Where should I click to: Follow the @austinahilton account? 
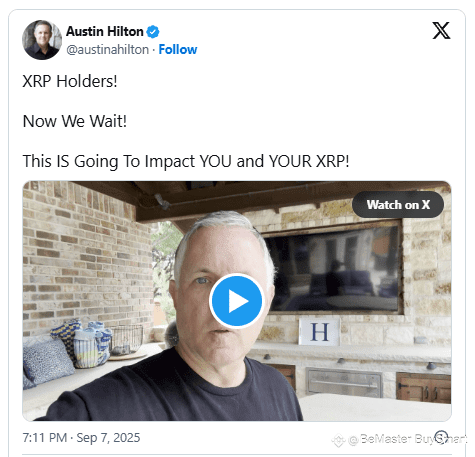coord(178,49)
